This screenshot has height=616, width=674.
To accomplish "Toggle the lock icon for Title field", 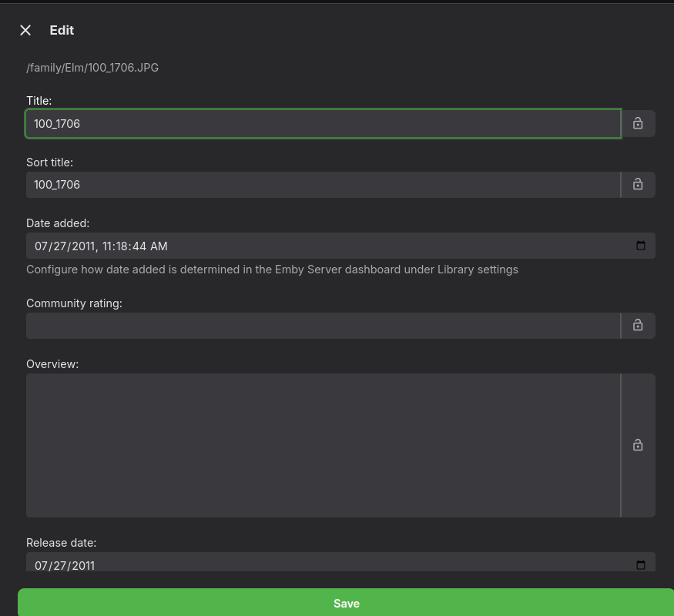I will (x=638, y=123).
